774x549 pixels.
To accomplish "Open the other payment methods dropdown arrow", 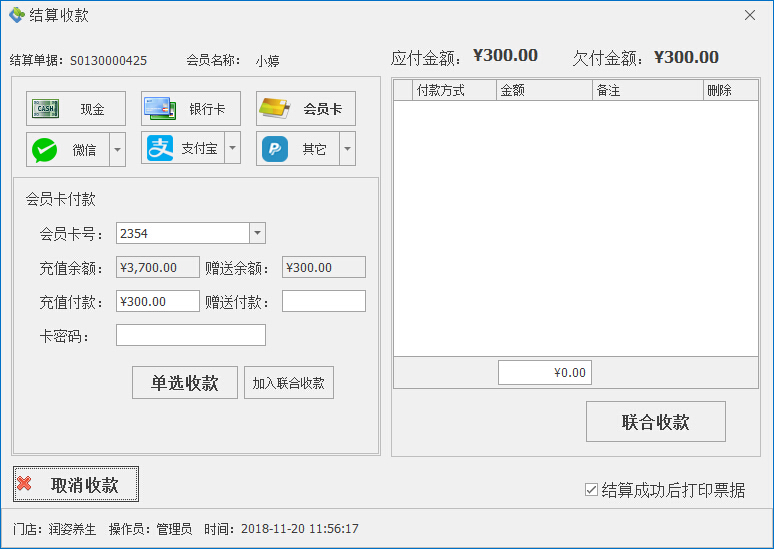I will pyautogui.click(x=347, y=149).
